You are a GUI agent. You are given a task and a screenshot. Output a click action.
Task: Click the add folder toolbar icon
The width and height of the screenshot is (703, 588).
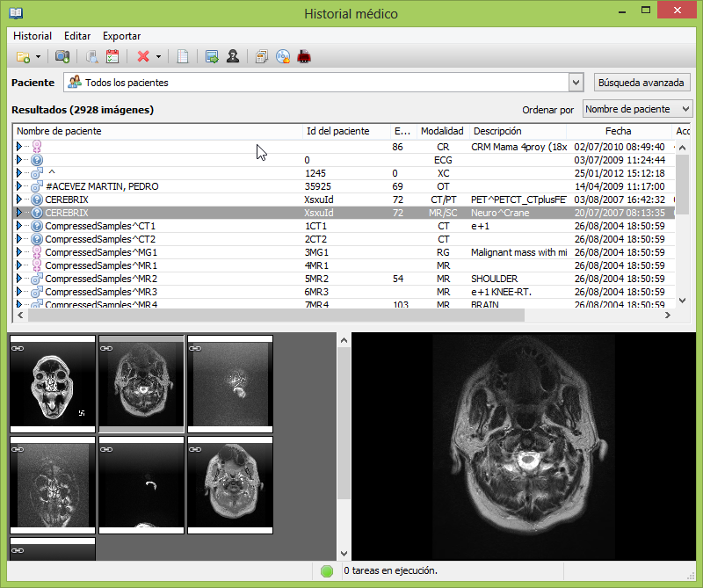click(x=24, y=57)
